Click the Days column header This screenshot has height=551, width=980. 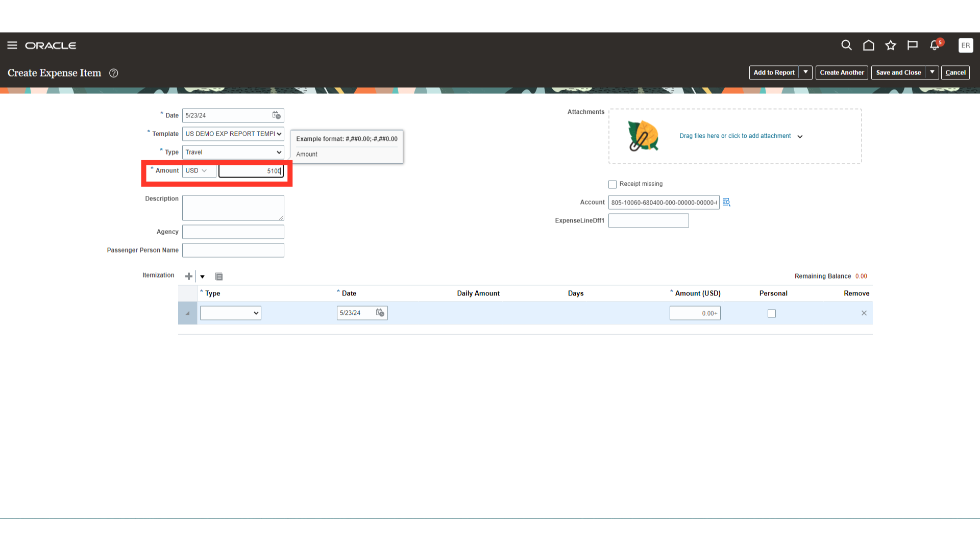[x=576, y=293]
